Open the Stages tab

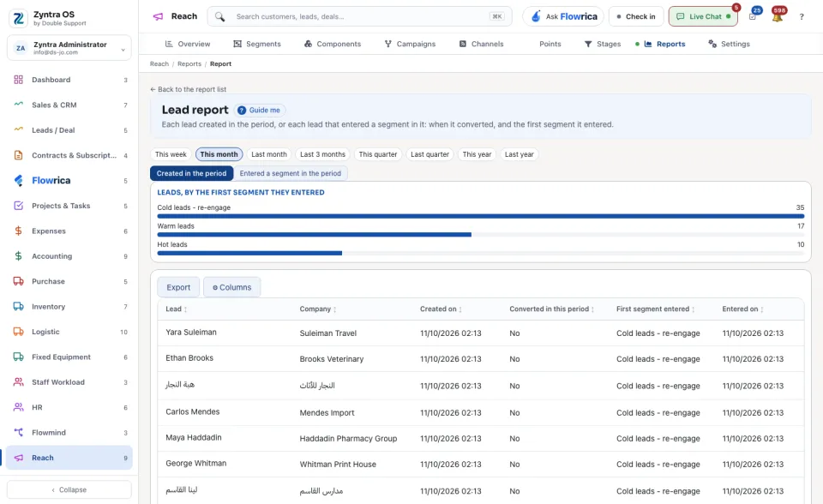click(x=603, y=44)
